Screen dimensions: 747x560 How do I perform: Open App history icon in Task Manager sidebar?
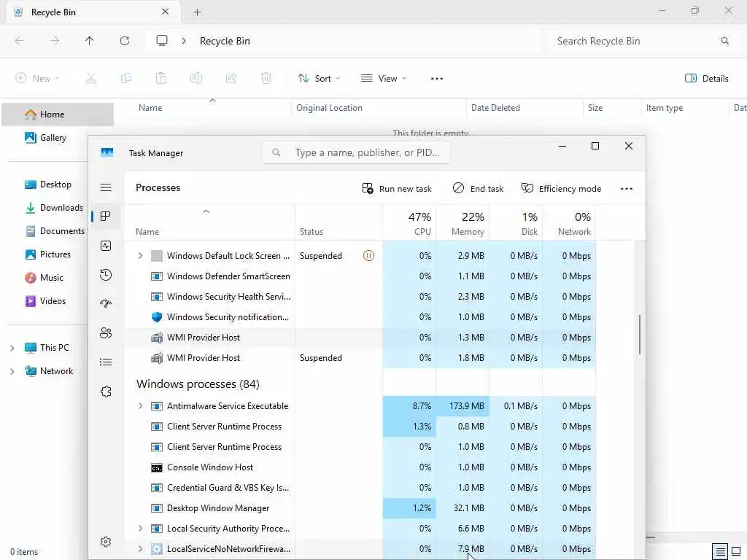point(106,275)
